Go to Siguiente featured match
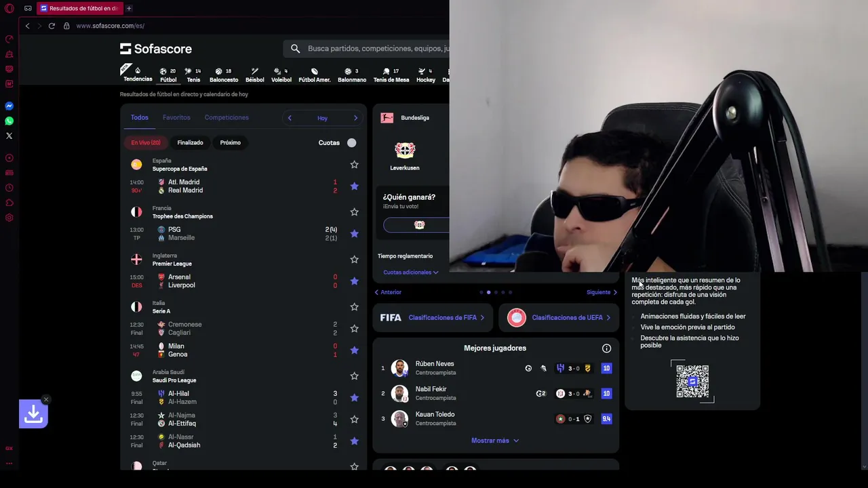 [x=601, y=292]
